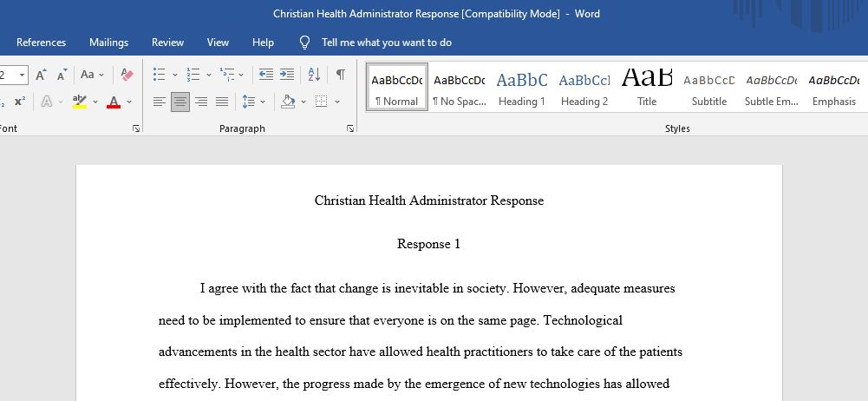Click the 'Response 1' heading in document
This screenshot has width=868, height=401.
428,244
